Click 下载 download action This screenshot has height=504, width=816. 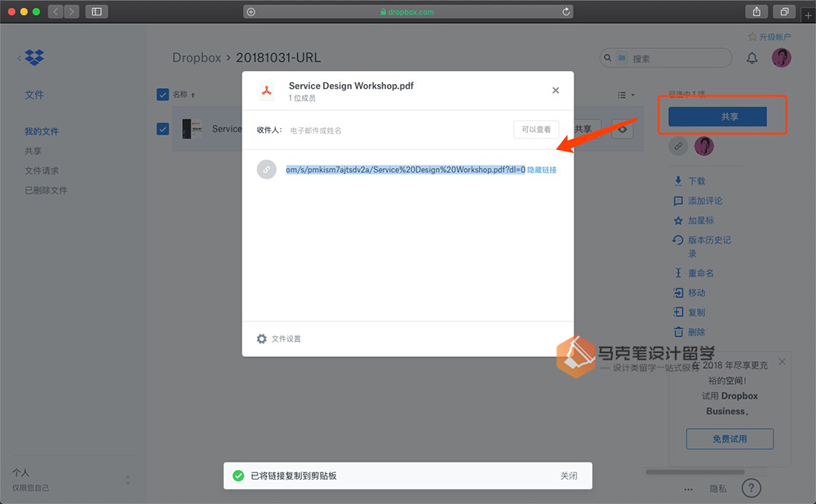(690, 181)
